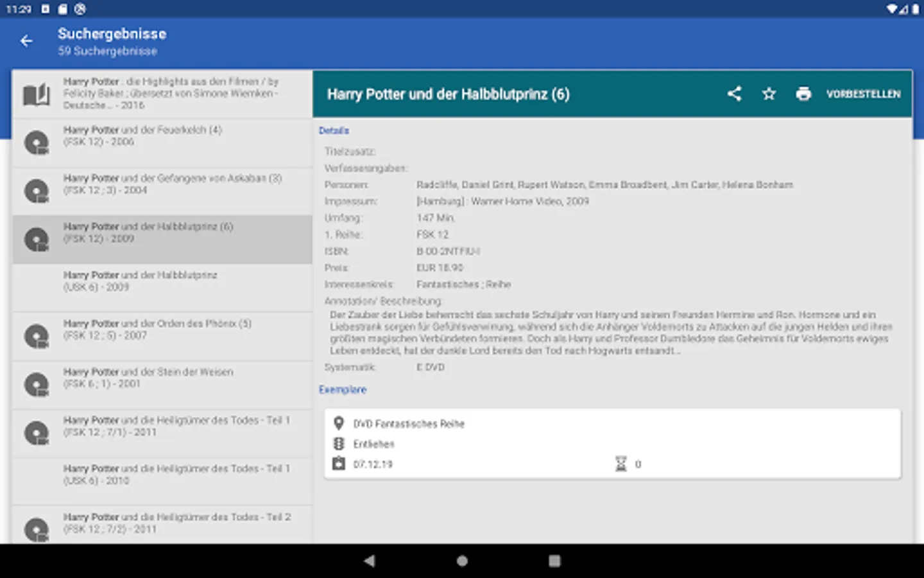Click the hourglass reservations icon
The image size is (924, 578).
pos(620,464)
